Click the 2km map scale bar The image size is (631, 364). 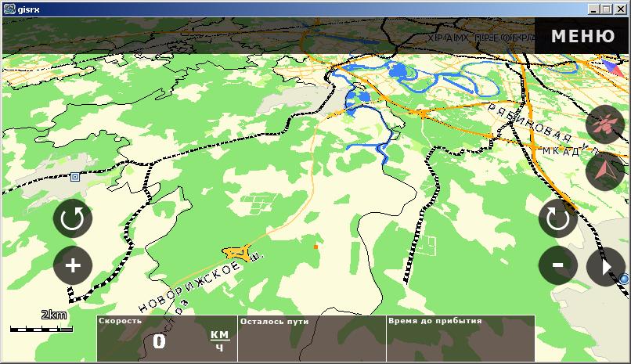pos(41,328)
